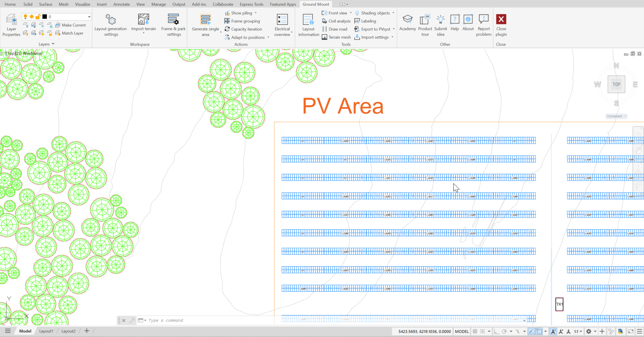Screen dimensions: 644x337
Task: Toggle ortho mode in status bar
Action: (497, 332)
